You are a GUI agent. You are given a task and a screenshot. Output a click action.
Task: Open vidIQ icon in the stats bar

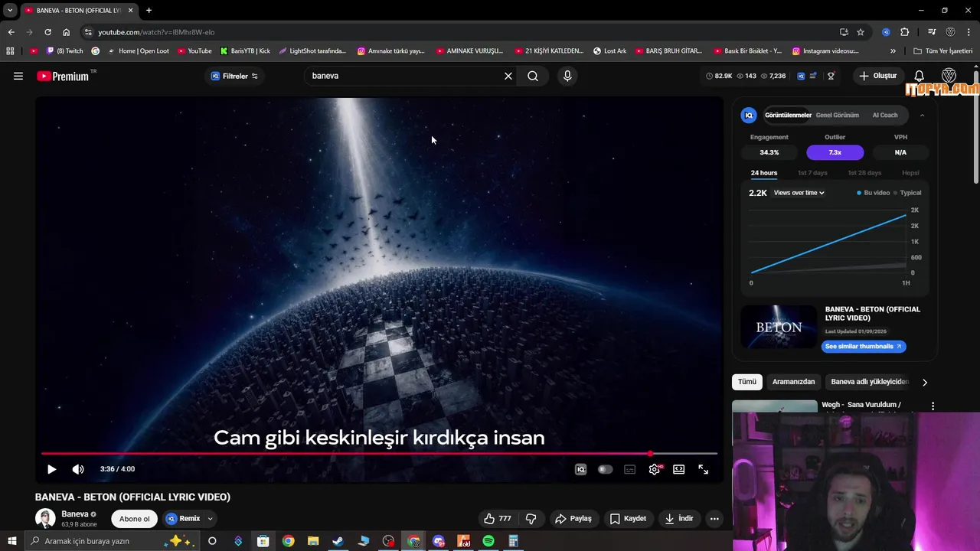click(x=801, y=76)
